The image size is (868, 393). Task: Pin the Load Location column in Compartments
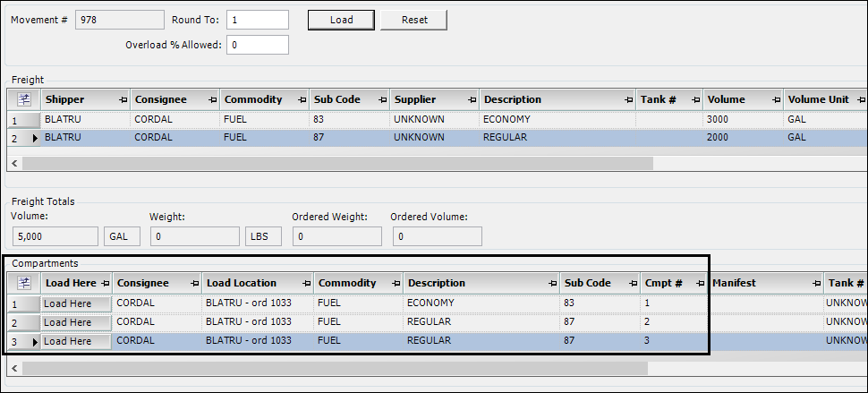(x=305, y=284)
